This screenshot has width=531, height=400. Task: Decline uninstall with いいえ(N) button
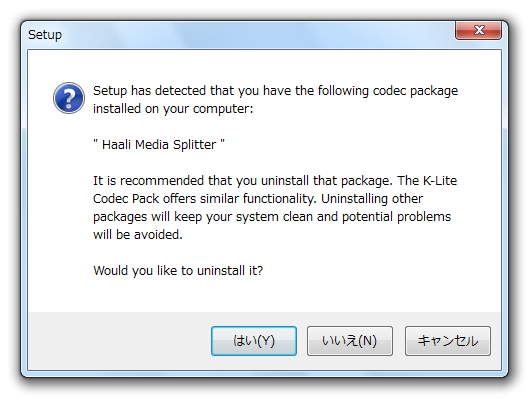pyautogui.click(x=350, y=341)
